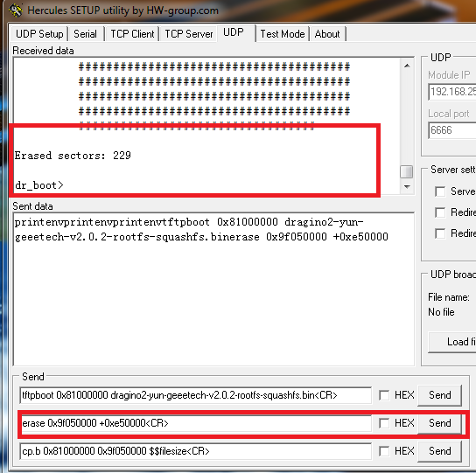Open the TCP Client tab
The height and width of the screenshot is (473, 476).
point(132,34)
